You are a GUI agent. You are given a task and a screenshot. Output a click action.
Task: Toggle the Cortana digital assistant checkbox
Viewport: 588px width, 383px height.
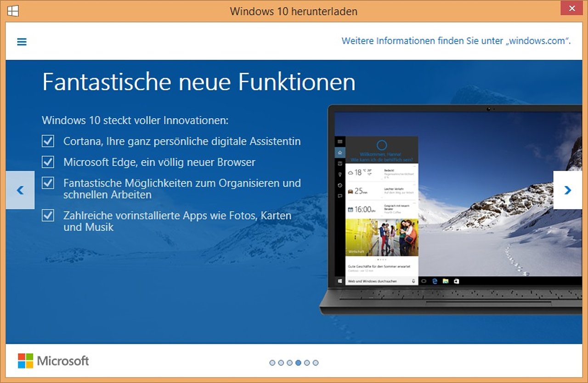coord(48,141)
